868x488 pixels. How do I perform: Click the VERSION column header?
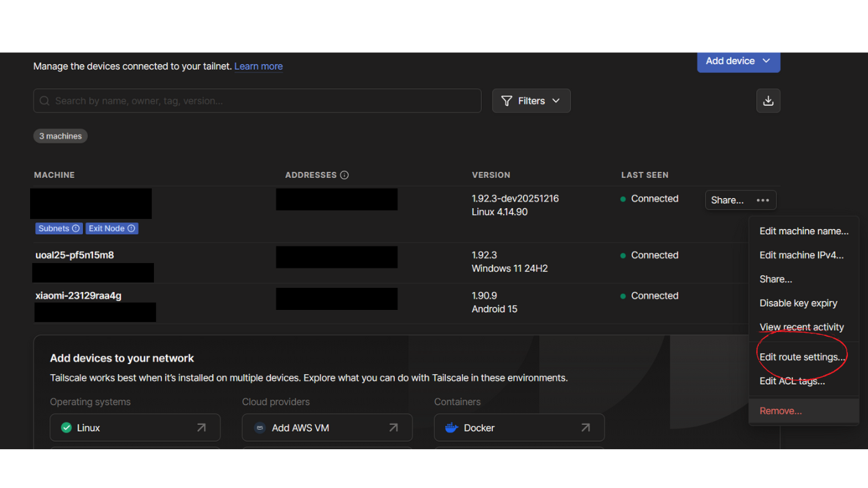coord(491,175)
